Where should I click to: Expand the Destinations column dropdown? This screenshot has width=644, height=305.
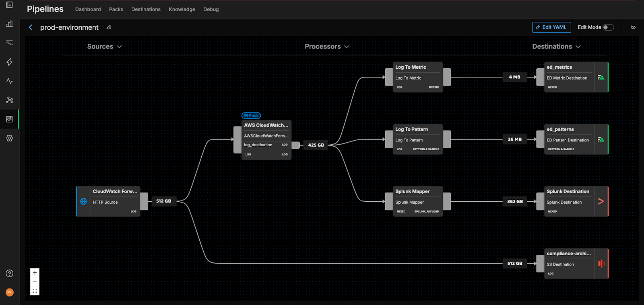pyautogui.click(x=556, y=47)
